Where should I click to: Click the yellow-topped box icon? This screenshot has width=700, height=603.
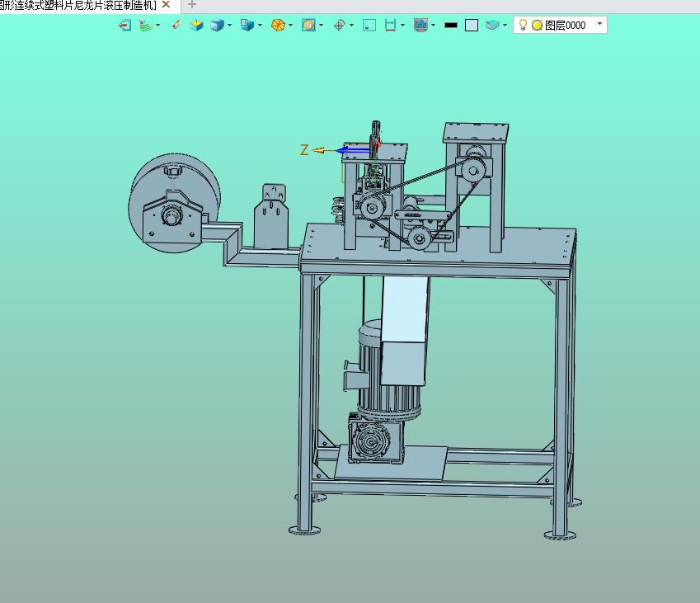click(x=196, y=25)
